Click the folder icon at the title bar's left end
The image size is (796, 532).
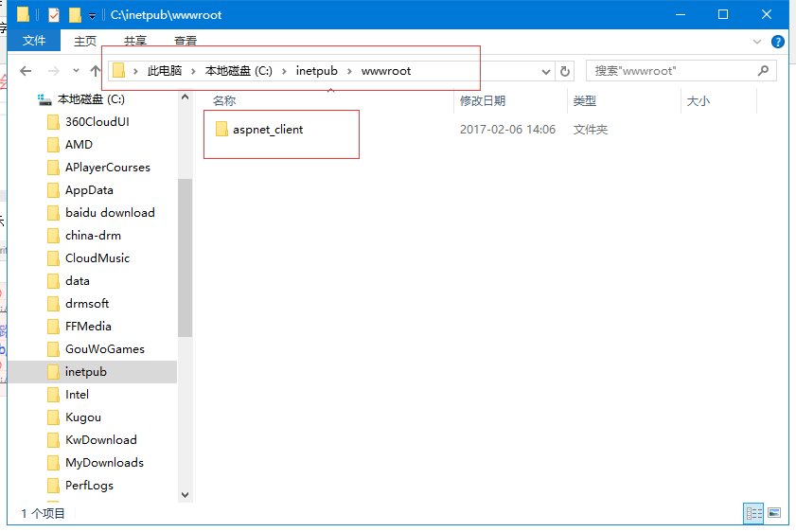[x=24, y=14]
